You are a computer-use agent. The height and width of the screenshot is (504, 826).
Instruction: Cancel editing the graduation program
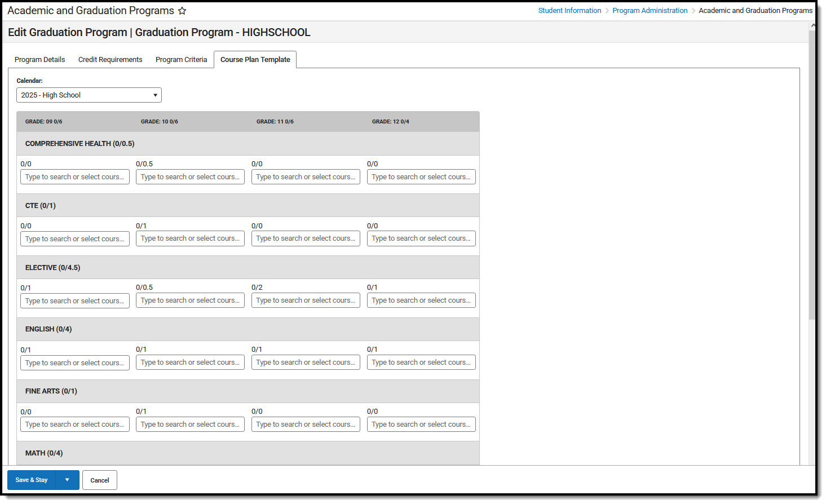(x=100, y=480)
